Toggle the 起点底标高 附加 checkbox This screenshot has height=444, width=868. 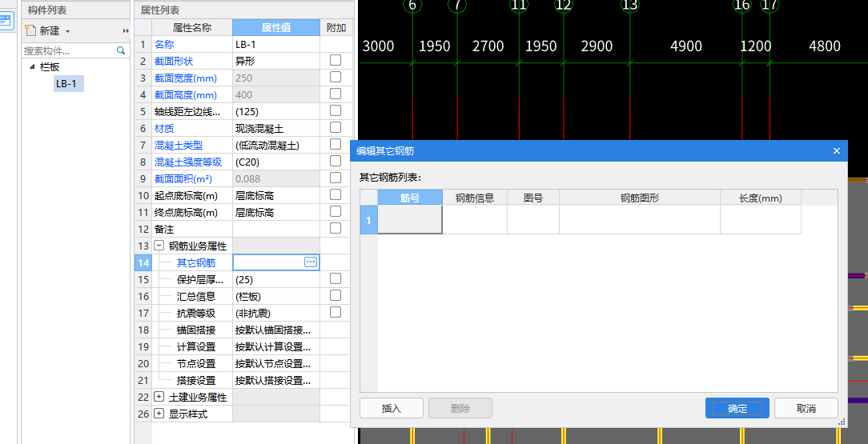[x=336, y=194]
